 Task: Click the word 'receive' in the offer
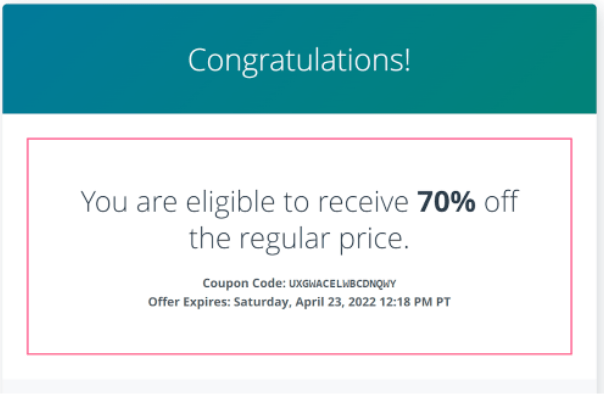363,202
